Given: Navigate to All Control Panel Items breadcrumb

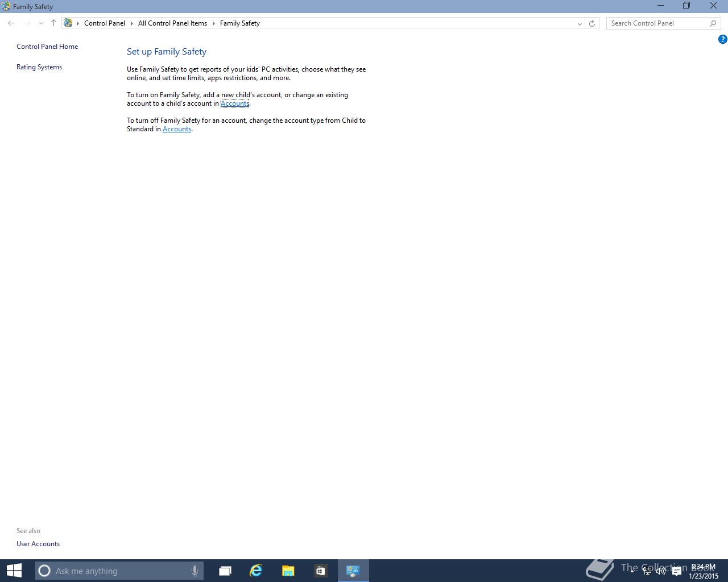Looking at the screenshot, I should pos(172,23).
